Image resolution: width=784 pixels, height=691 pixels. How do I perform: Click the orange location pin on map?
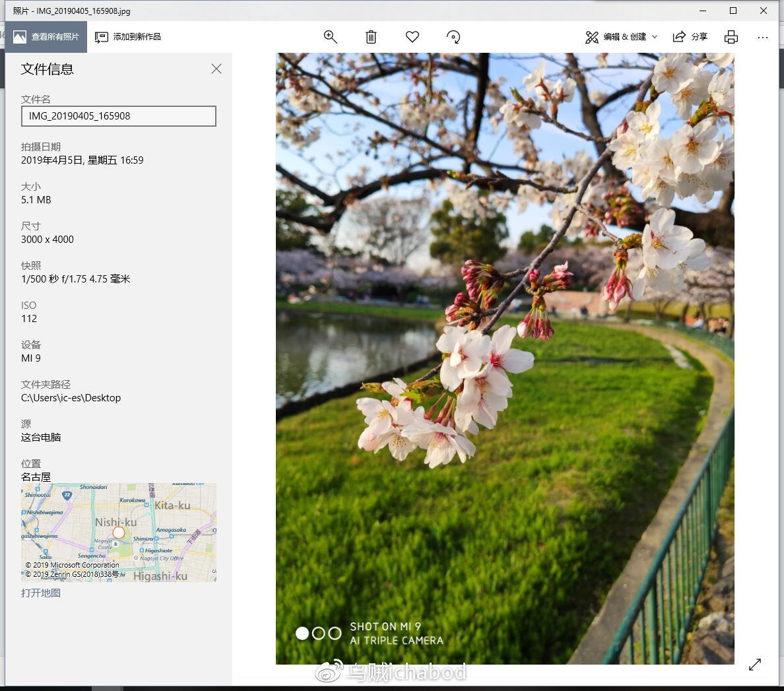click(119, 532)
